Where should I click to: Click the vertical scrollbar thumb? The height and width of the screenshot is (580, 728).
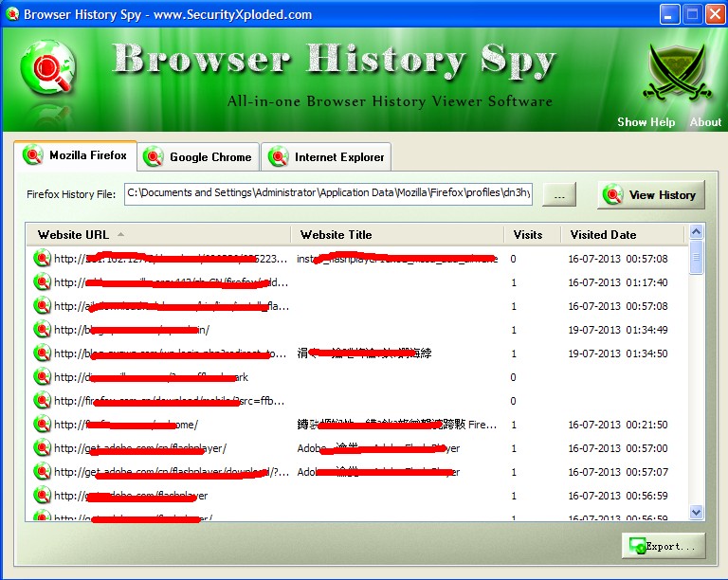pyautogui.click(x=696, y=257)
